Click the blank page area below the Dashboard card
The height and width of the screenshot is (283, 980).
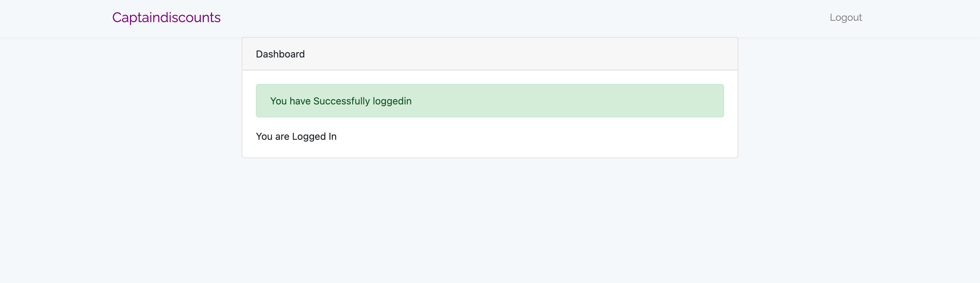coord(490,221)
